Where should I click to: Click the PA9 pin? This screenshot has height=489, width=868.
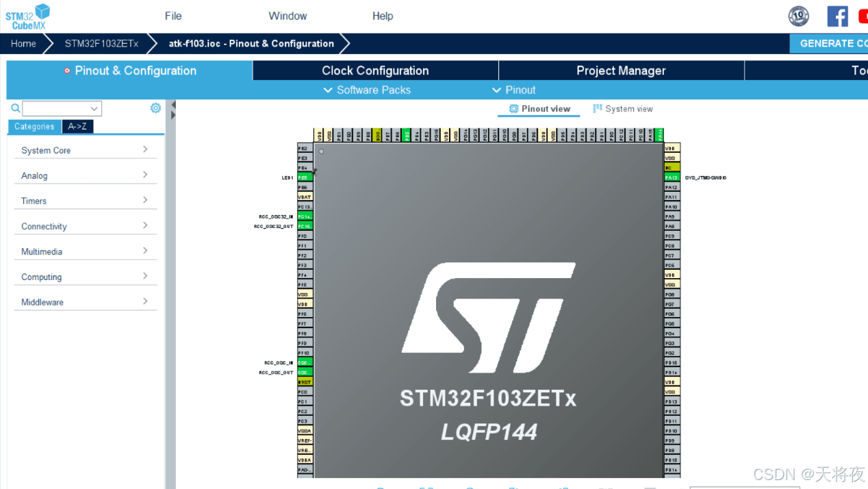point(672,216)
